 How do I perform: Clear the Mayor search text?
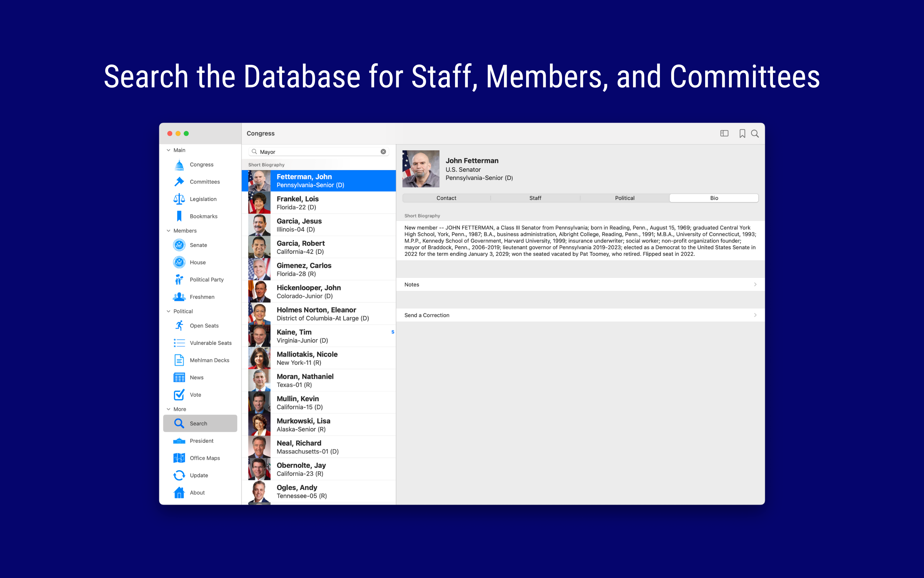pos(383,152)
